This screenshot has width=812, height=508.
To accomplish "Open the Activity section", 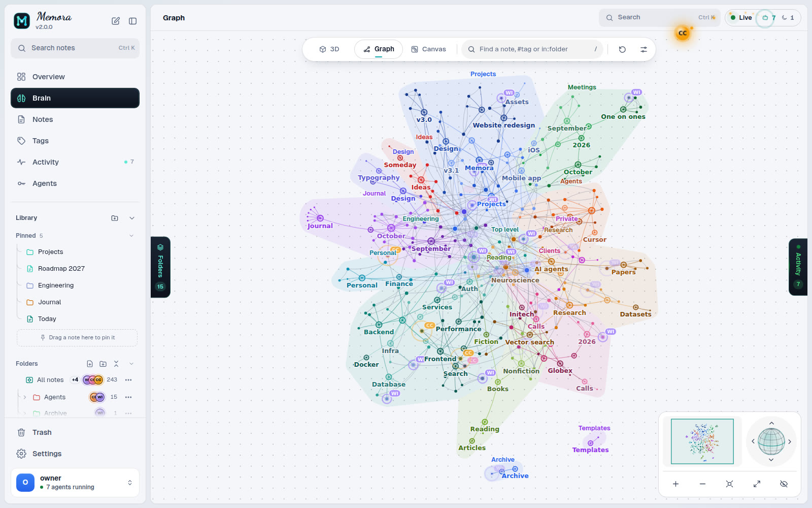I will coord(75,162).
